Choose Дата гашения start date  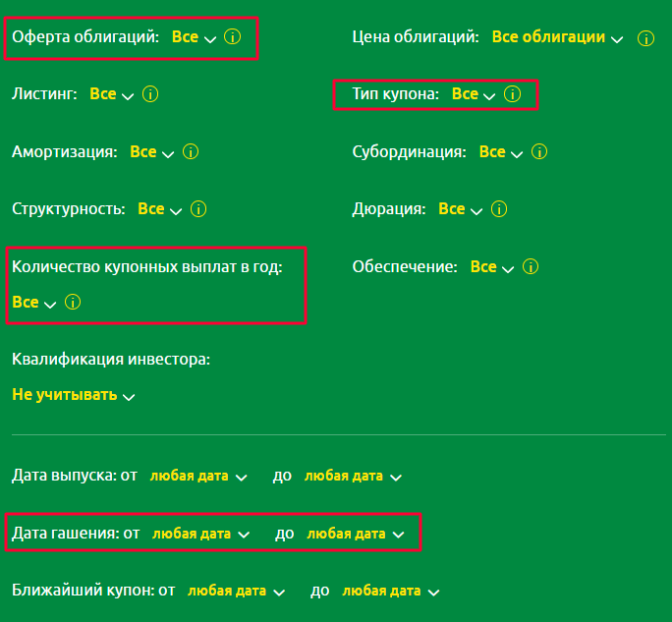[202, 534]
